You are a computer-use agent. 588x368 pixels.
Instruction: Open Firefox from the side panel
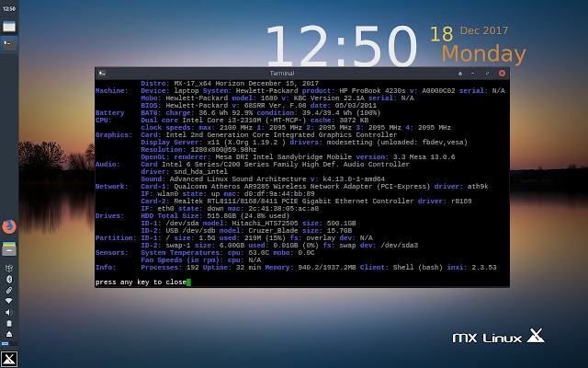9,226
